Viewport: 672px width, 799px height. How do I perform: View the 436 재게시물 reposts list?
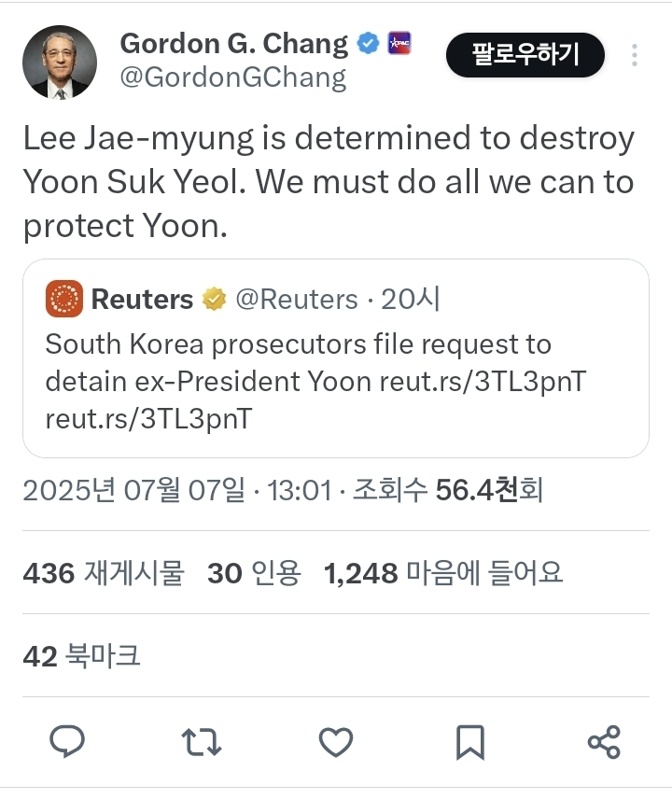tap(103, 573)
